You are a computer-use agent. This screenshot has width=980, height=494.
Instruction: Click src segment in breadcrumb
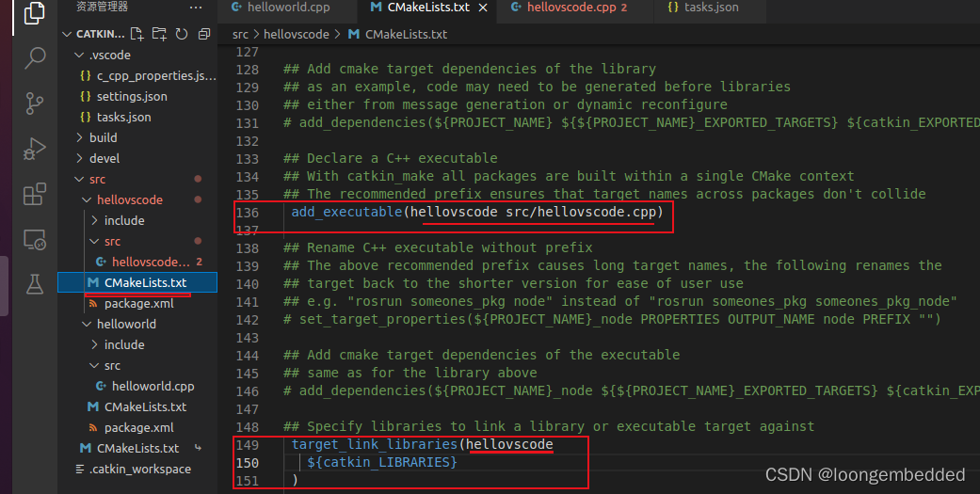pyautogui.click(x=240, y=35)
